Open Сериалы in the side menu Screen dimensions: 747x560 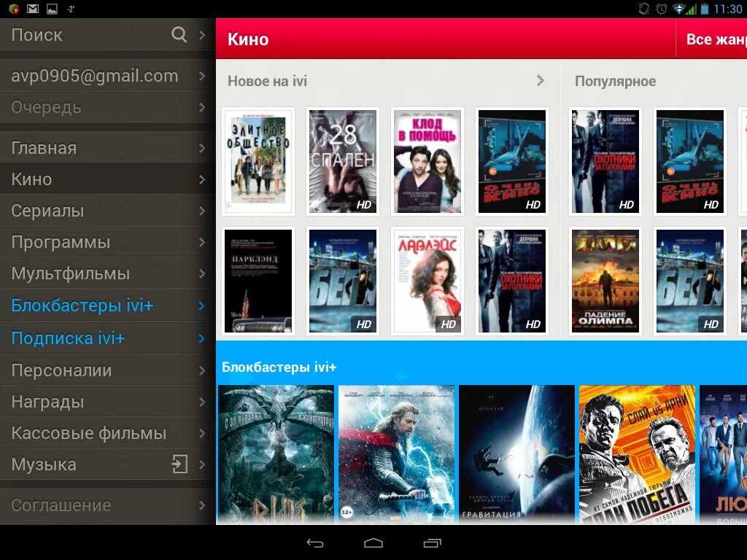108,211
